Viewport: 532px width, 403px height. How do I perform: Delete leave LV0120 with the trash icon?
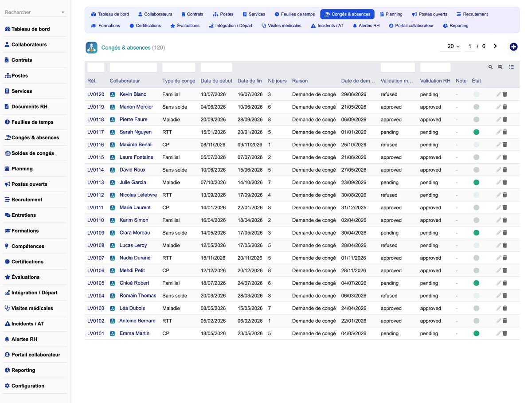[x=505, y=94]
